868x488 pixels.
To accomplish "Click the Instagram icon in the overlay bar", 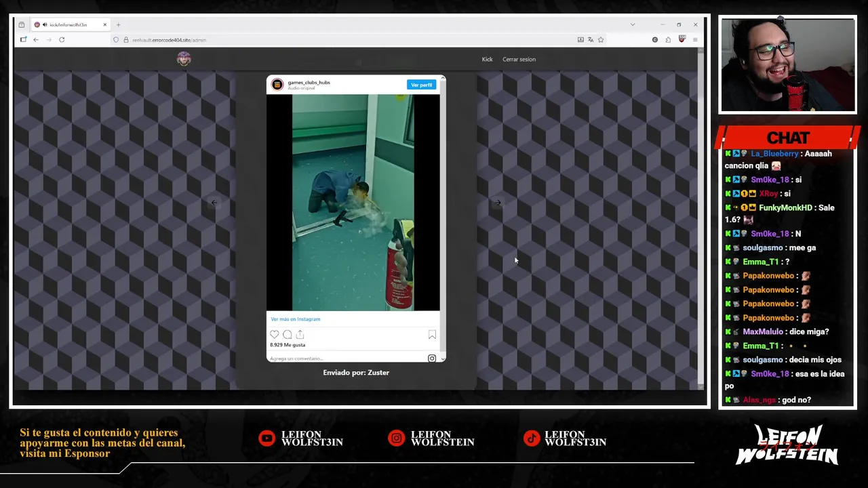I will pos(396,439).
